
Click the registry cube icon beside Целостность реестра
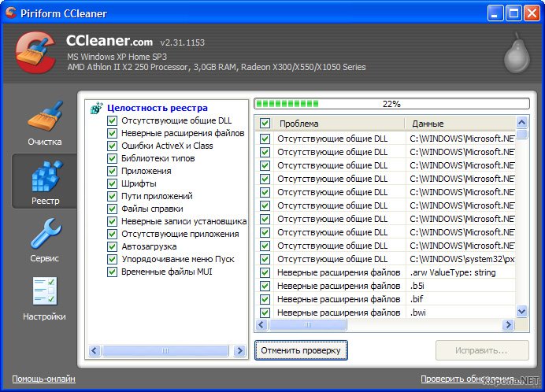tap(96, 108)
